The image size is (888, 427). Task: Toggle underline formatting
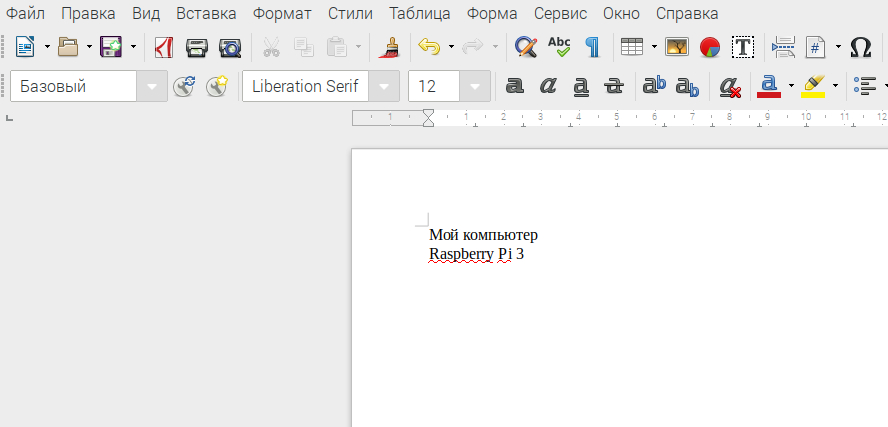tap(581, 87)
